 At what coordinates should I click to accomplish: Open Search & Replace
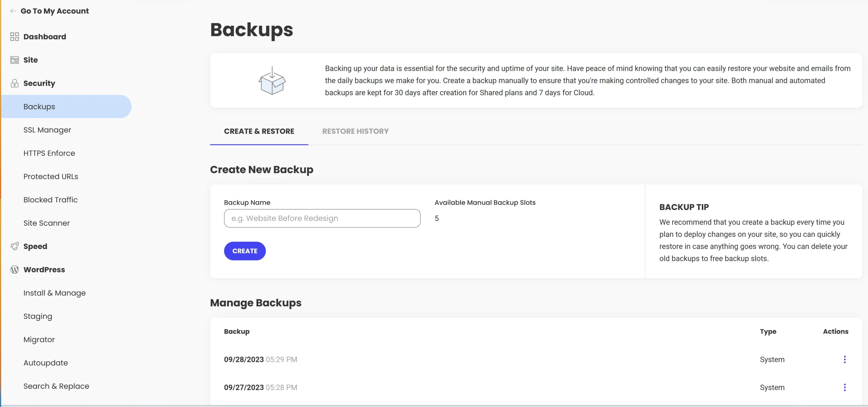click(56, 386)
